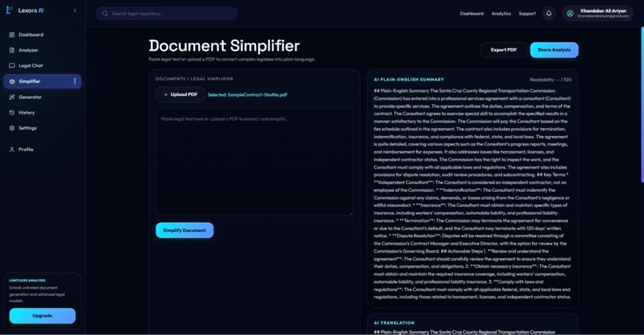Click the Export PDF button
Viewport: 644px width, 335px height.
(503, 50)
